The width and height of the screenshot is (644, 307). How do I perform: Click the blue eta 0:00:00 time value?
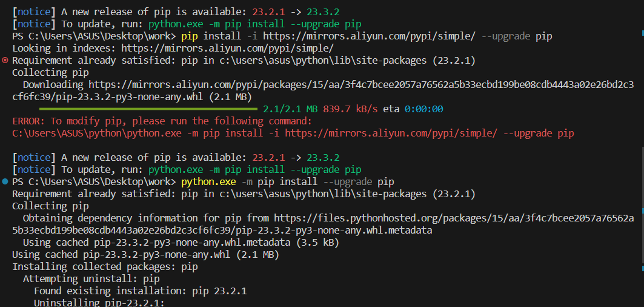click(x=423, y=109)
